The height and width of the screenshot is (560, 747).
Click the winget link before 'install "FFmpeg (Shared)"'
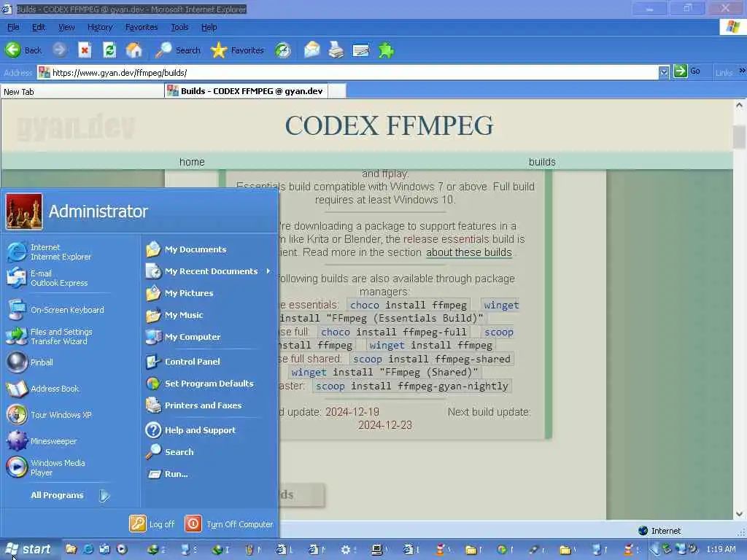click(309, 373)
